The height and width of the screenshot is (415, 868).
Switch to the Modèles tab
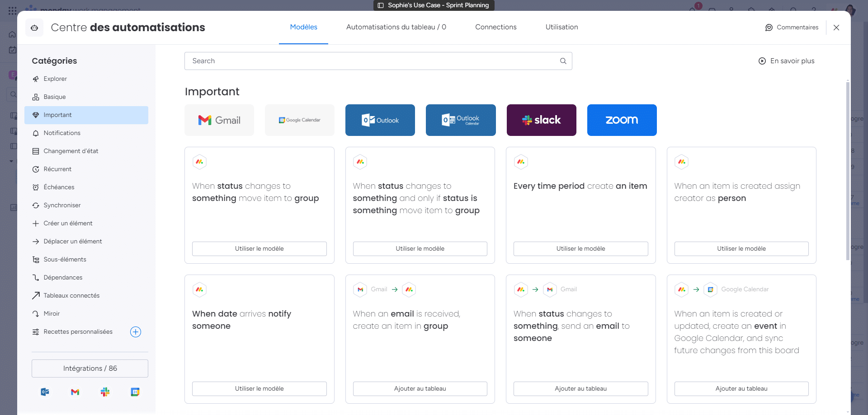point(304,27)
